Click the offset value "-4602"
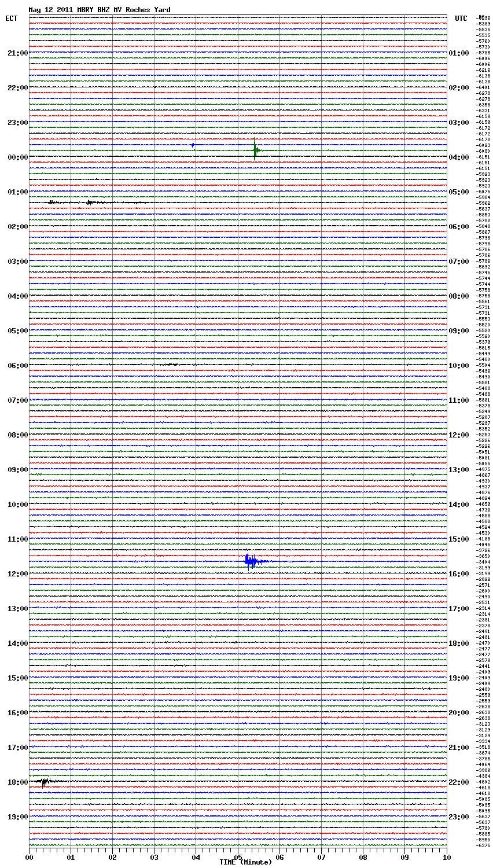The image size is (493, 868). tap(483, 782)
